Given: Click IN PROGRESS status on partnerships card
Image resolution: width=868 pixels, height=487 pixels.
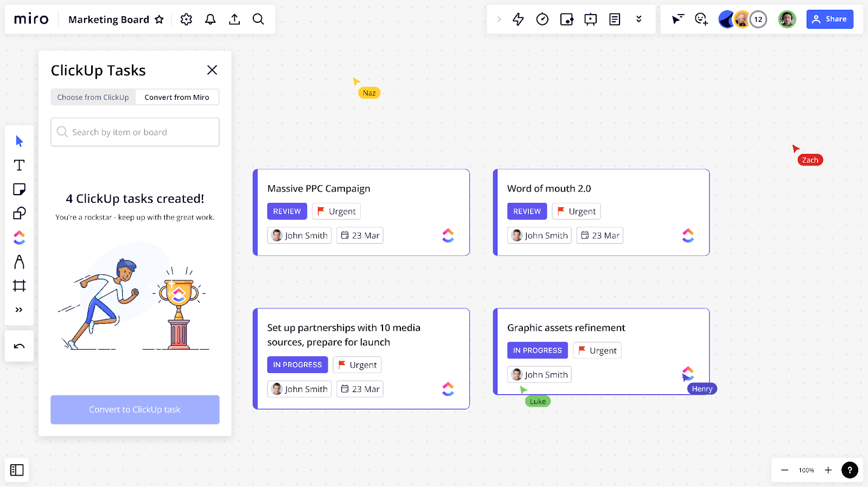Looking at the screenshot, I should click(x=297, y=365).
